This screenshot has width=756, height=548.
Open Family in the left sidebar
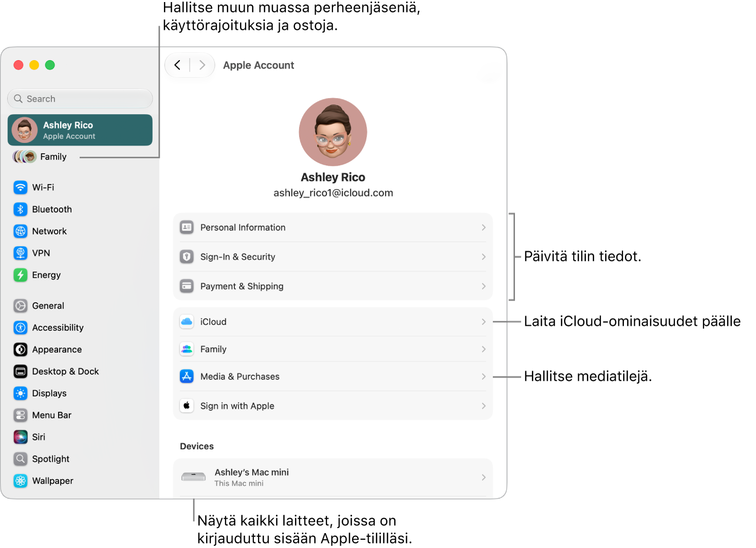click(40, 157)
